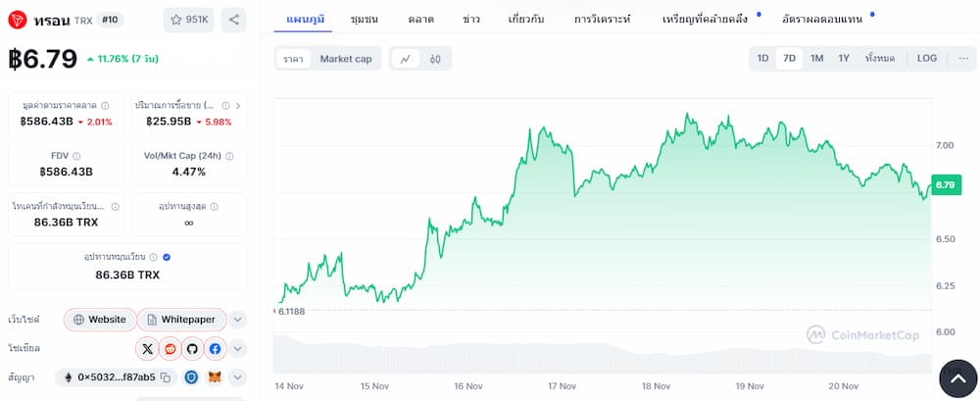Set chart range to 7D
The width and height of the screenshot is (980, 401).
pyautogui.click(x=789, y=58)
